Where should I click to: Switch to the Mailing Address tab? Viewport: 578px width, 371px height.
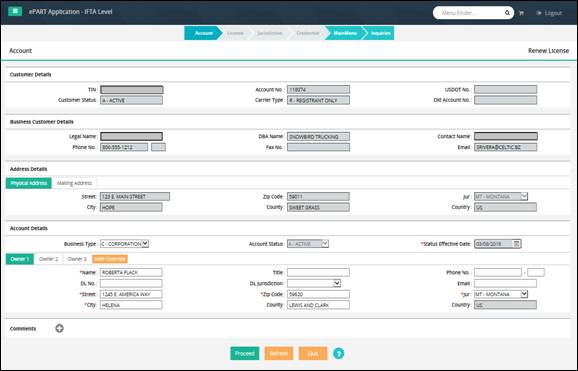click(x=74, y=183)
